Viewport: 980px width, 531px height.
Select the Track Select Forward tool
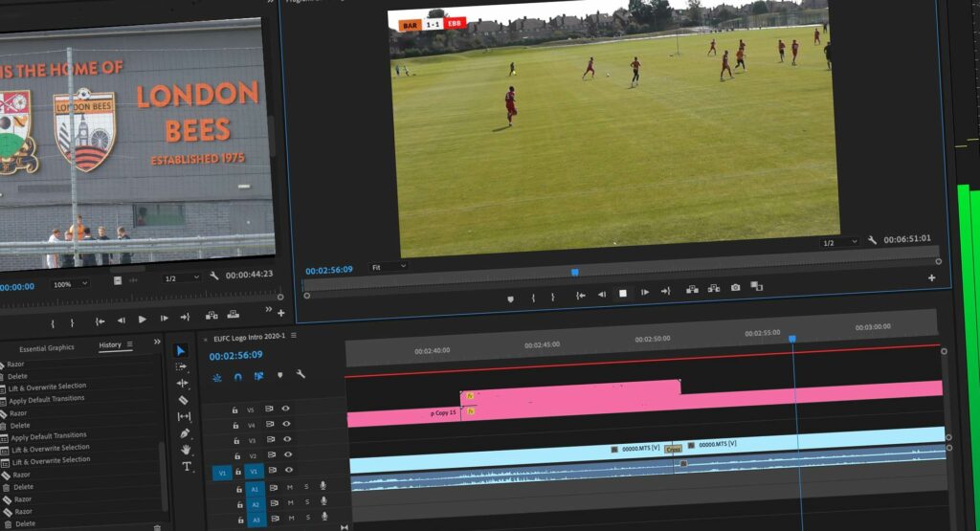(181, 367)
